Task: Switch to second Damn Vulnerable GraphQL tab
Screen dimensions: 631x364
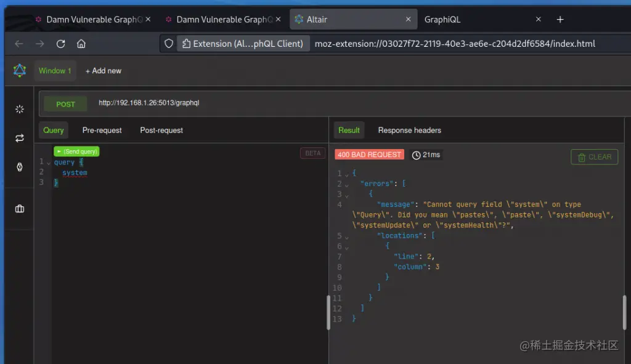Action: click(224, 19)
